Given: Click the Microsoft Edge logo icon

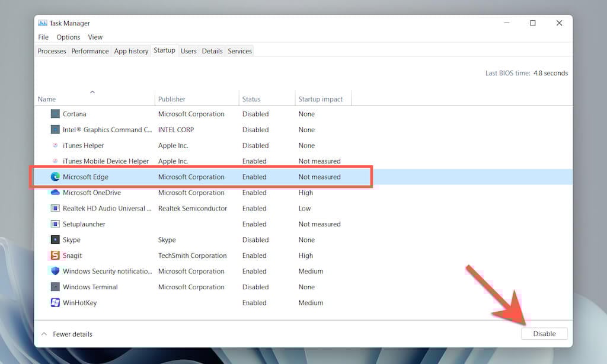Looking at the screenshot, I should [55, 177].
